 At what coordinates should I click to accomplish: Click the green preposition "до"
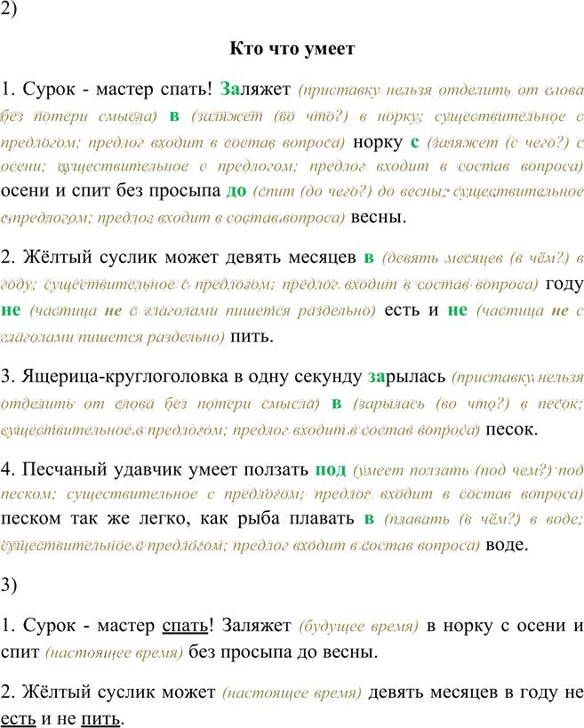pyautogui.click(x=236, y=191)
